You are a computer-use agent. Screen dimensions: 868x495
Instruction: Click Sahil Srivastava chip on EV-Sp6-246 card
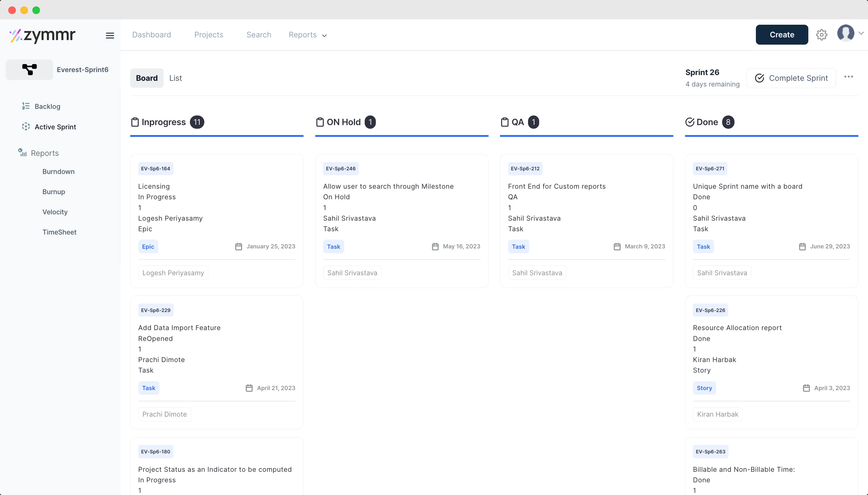352,273
